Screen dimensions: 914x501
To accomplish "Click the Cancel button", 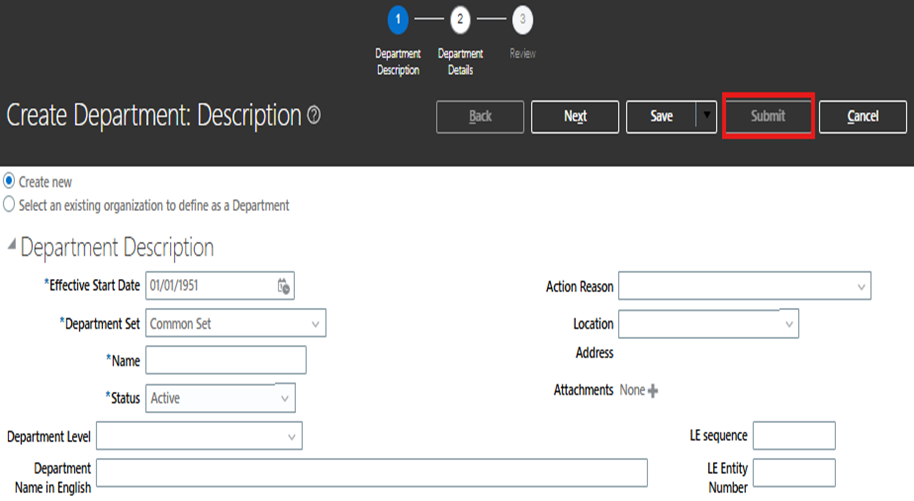I will coord(862,116).
